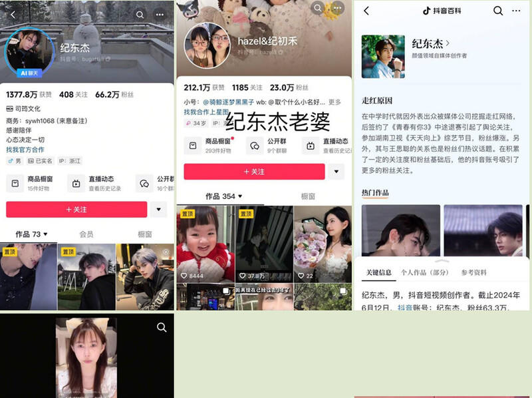
Task: Open 抖音 hyperlink in key info text
Action: click(x=405, y=307)
